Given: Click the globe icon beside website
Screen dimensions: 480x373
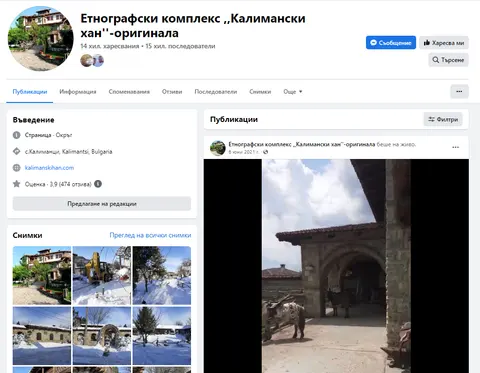Looking at the screenshot, I should tap(16, 168).
